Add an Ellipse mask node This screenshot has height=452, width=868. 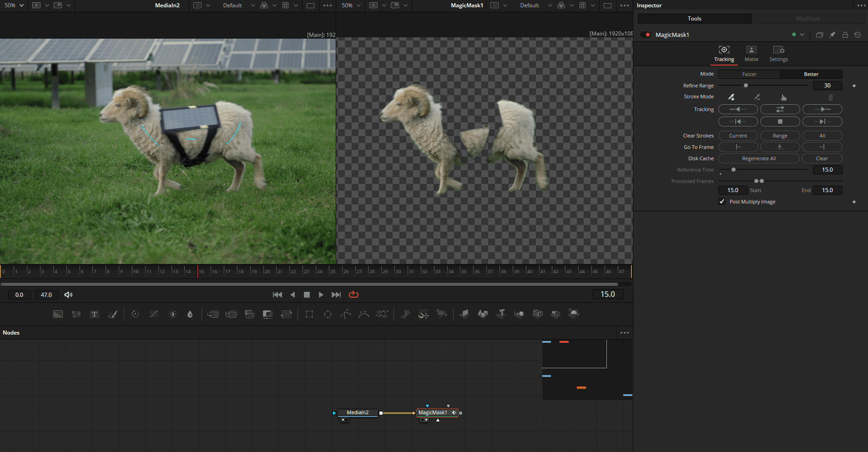click(328, 314)
